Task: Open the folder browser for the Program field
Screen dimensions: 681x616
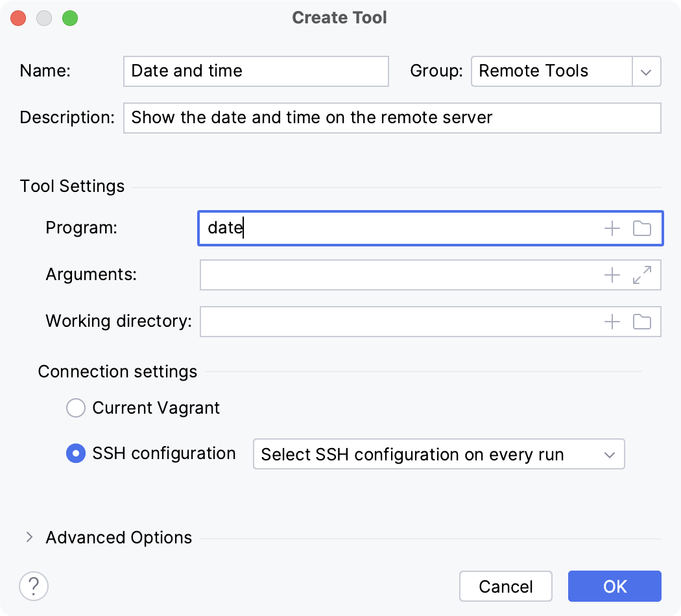Action: [642, 228]
